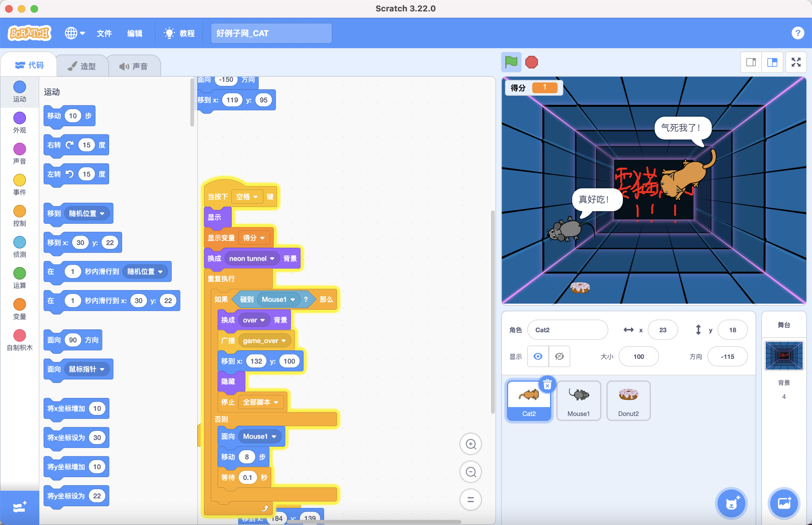This screenshot has height=525, width=812.
Task: Click the turn left 15 degrees block
Action: (76, 174)
